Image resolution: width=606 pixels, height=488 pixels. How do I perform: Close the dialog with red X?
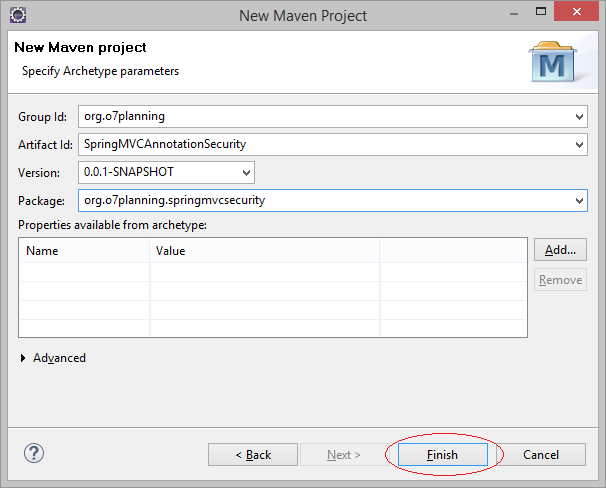(576, 12)
